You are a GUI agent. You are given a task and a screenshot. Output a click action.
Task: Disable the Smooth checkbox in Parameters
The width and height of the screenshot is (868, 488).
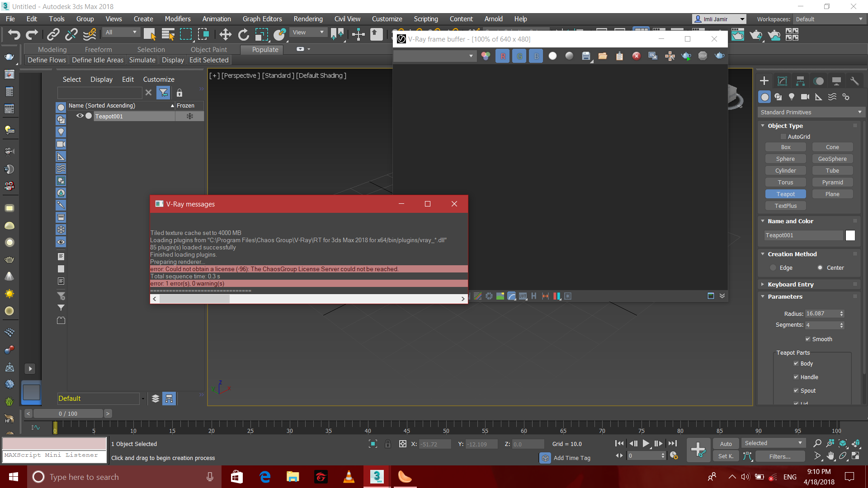pos(807,339)
